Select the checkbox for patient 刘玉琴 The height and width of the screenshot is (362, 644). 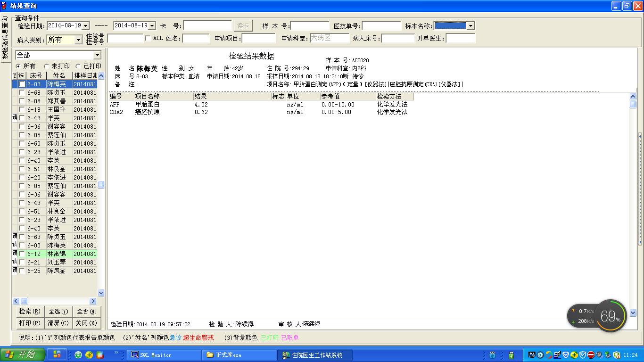point(22,263)
